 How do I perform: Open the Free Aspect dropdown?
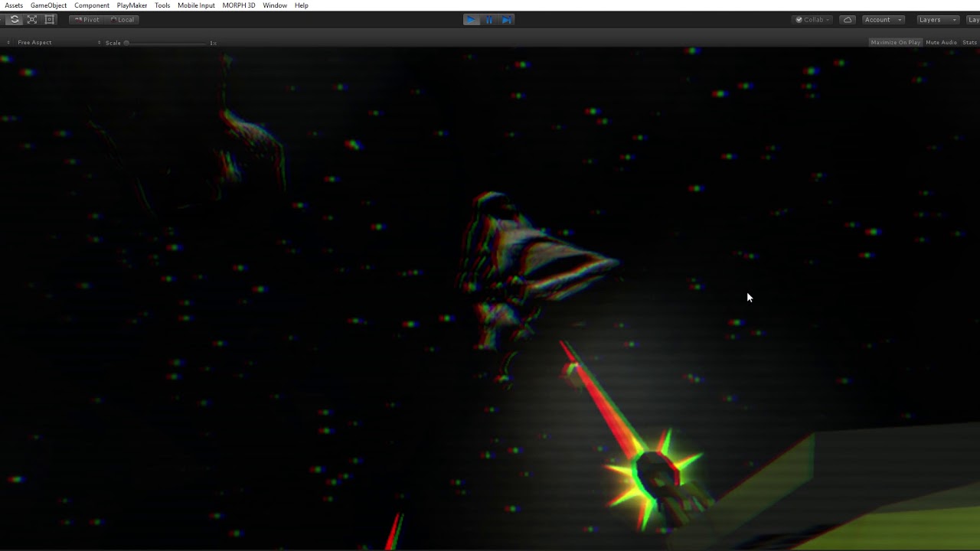click(34, 43)
